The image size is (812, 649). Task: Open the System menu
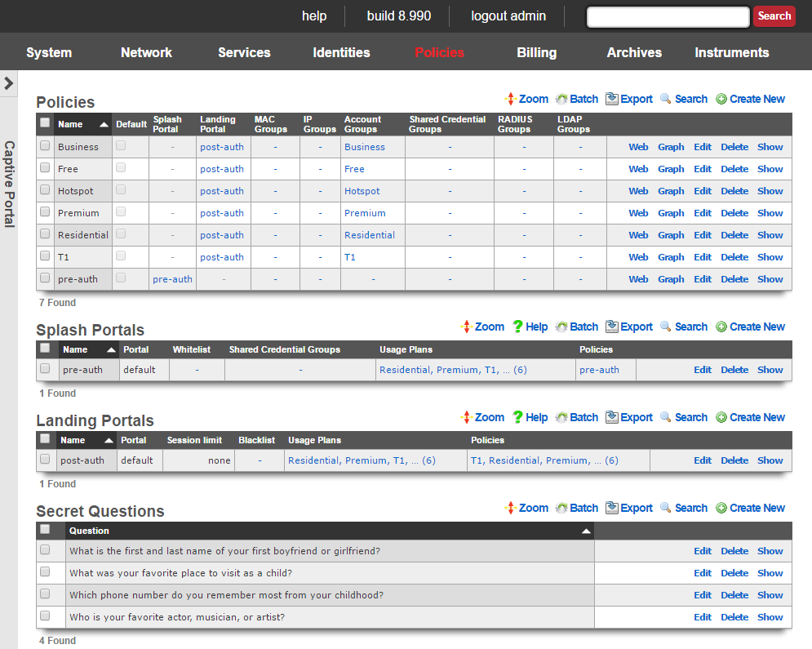[x=49, y=52]
